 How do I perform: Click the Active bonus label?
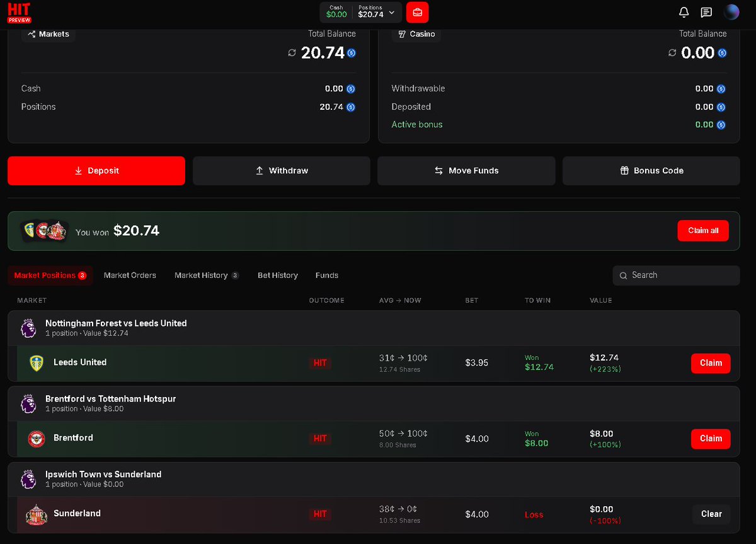point(417,125)
